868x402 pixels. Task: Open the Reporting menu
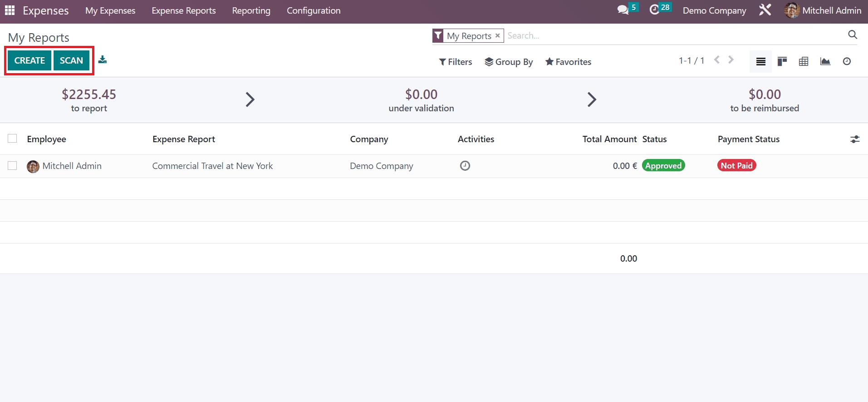(x=251, y=10)
